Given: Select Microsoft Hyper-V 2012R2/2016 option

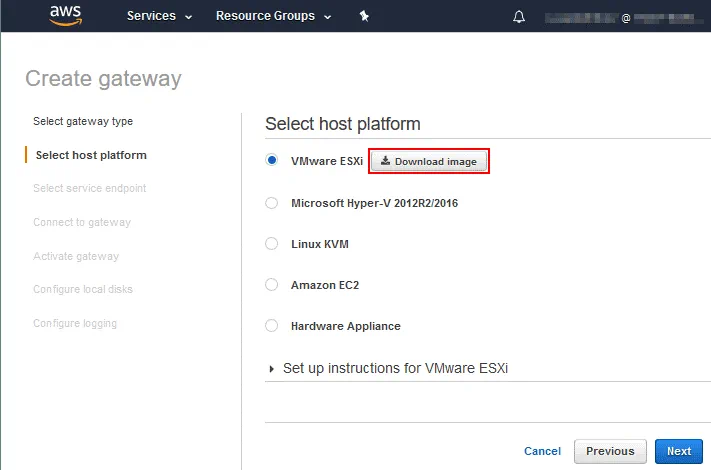Looking at the screenshot, I should [272, 203].
